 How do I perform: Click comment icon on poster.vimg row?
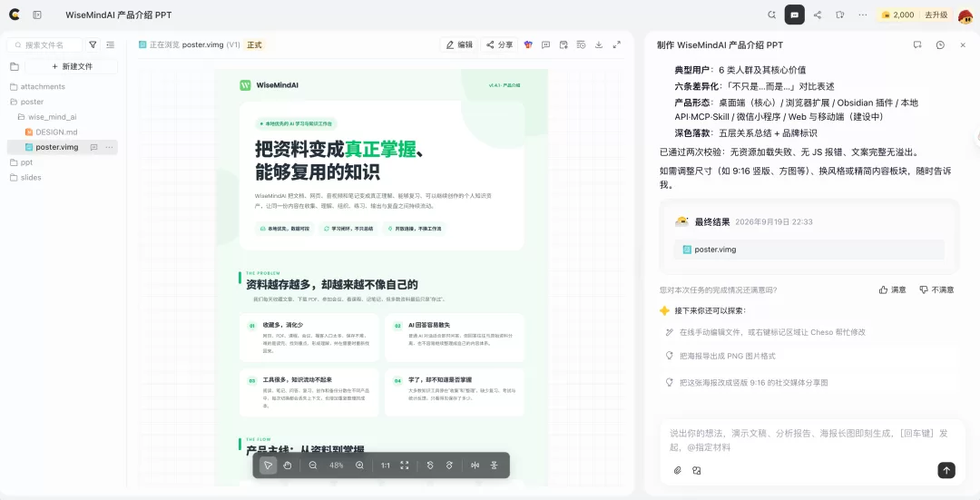(x=93, y=147)
